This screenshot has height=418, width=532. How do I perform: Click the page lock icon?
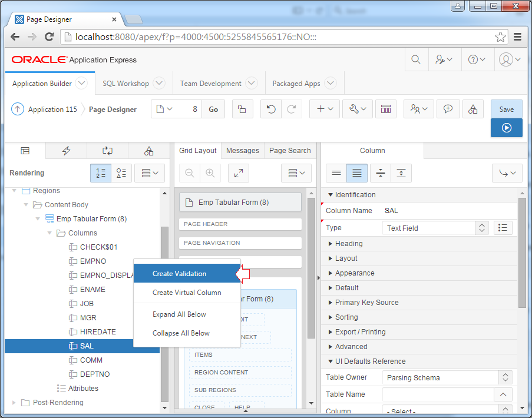242,109
